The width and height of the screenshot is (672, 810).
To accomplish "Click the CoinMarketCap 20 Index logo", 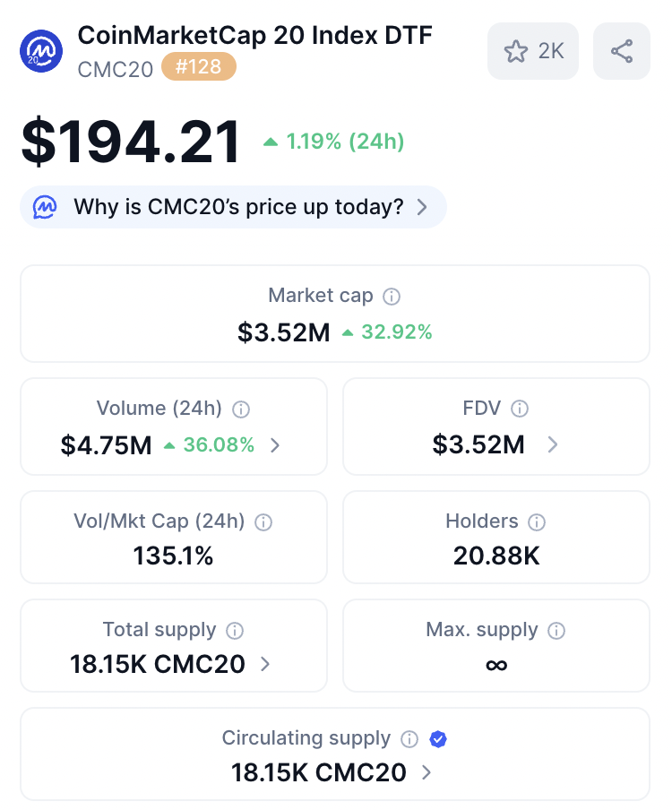I will pos(40,52).
